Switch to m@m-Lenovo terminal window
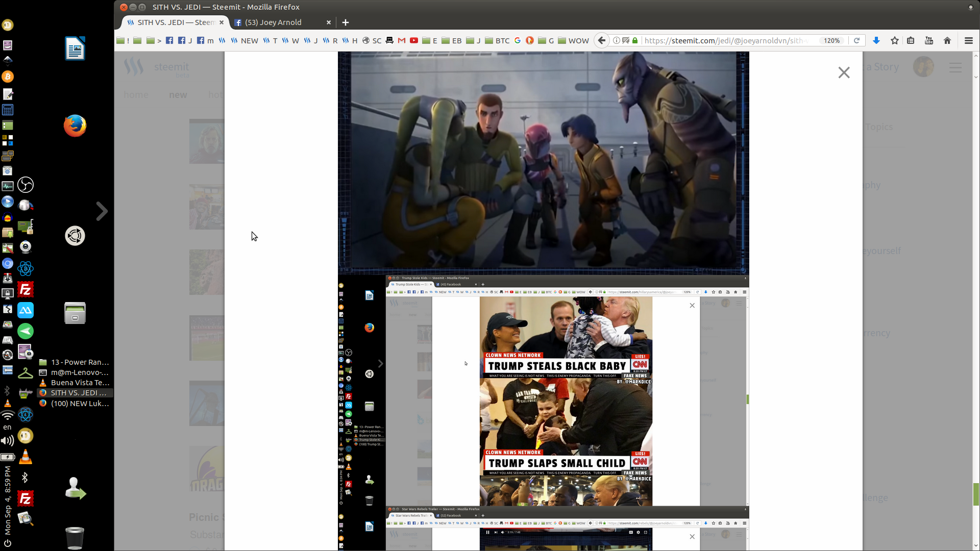 pyautogui.click(x=75, y=372)
